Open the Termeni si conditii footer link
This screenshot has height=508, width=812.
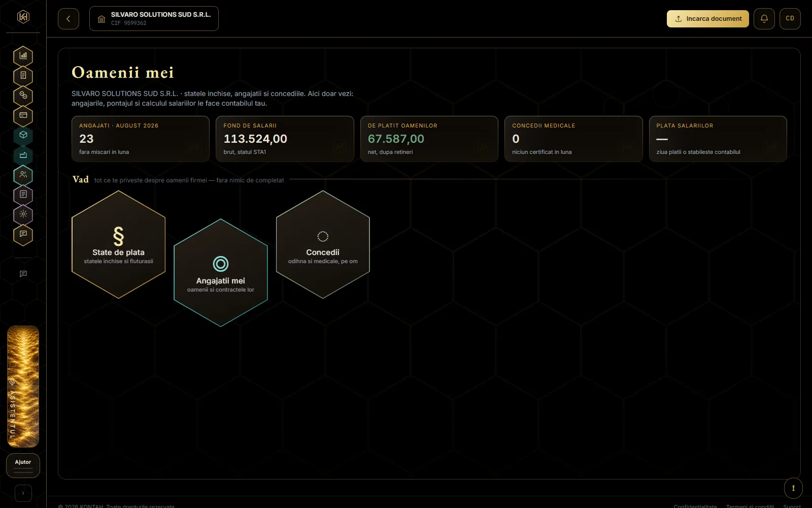click(750, 506)
